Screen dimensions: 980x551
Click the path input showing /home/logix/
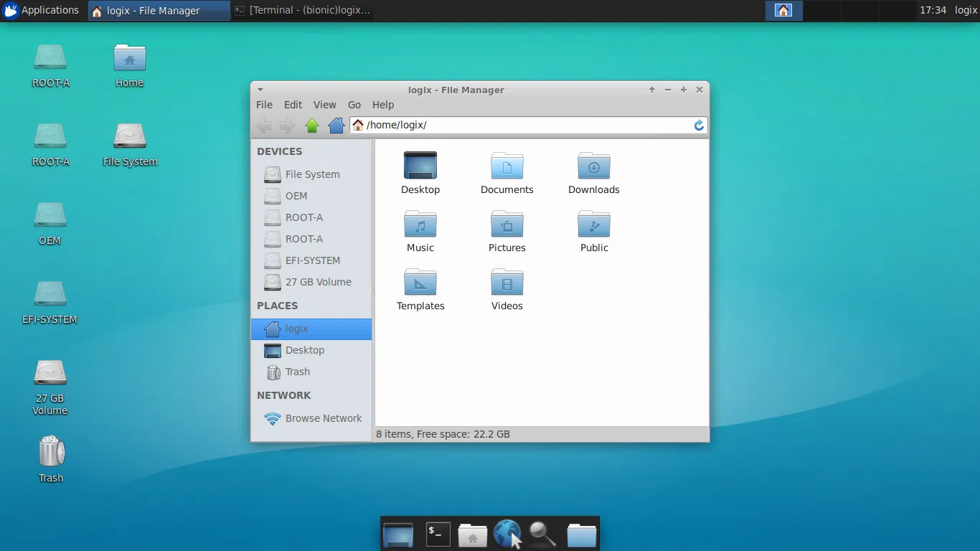430,125
